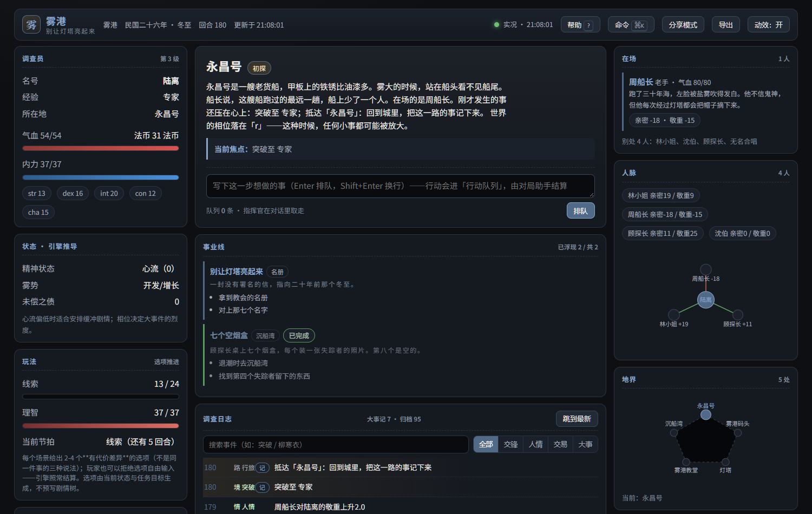Click the 顾探长 亲密11 / 敬重25 chip
This screenshot has width=812, height=514.
click(x=663, y=233)
